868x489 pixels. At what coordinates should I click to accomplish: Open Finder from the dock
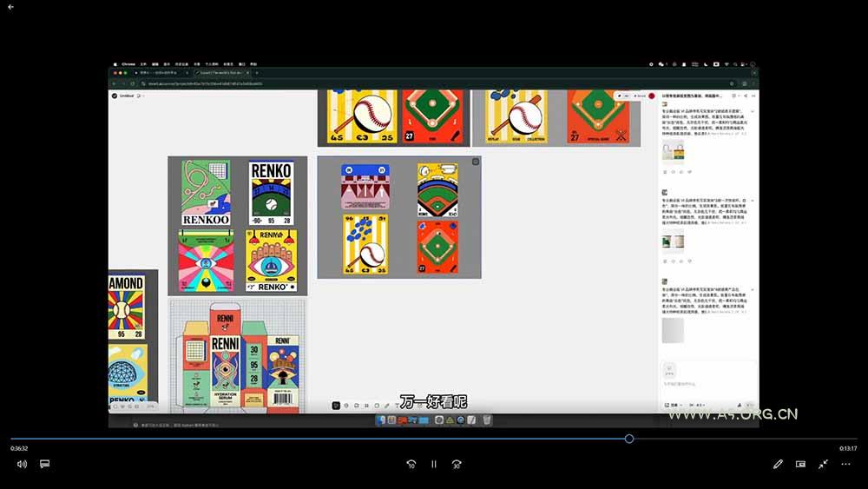380,420
